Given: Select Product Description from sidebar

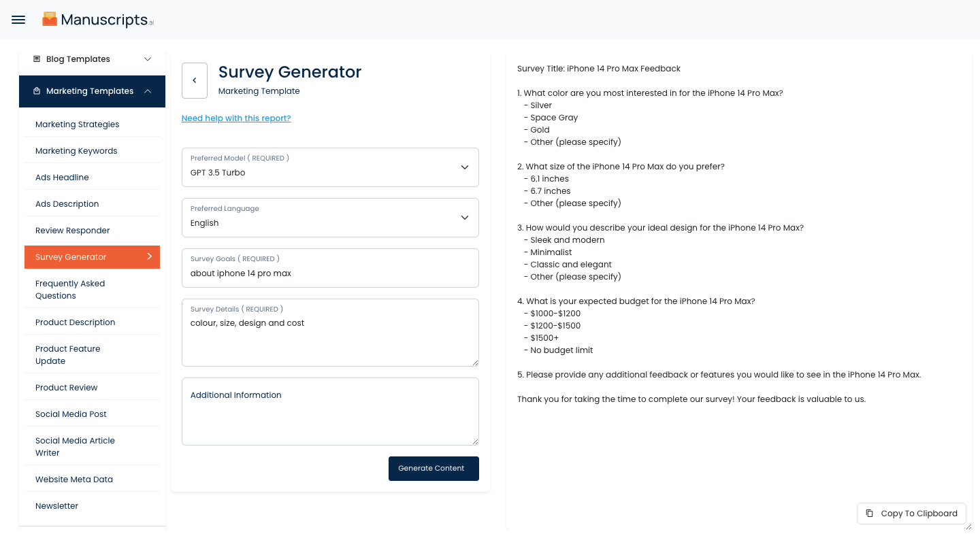Looking at the screenshot, I should (x=75, y=322).
